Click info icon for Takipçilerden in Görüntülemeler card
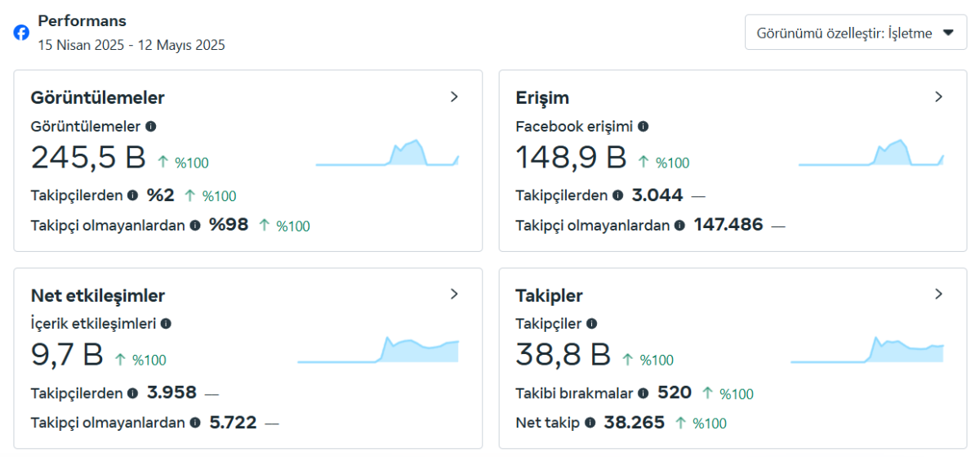This screenshot has height=457, width=980. (132, 195)
